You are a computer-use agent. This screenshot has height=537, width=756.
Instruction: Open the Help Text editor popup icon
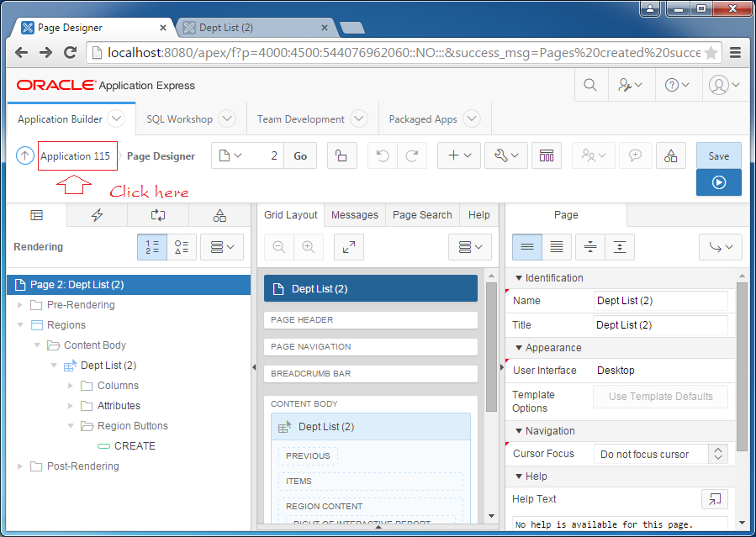tap(715, 499)
